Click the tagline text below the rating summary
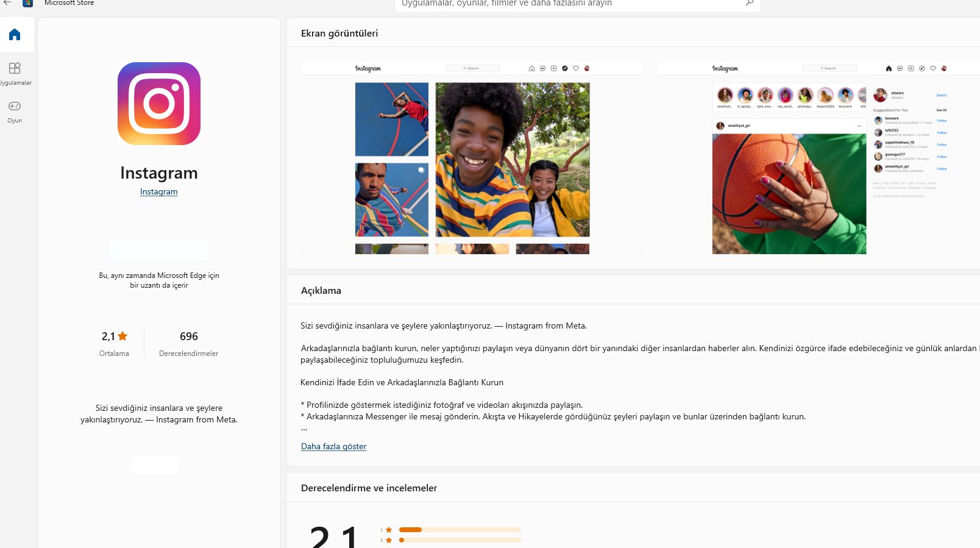The image size is (980, 548). pyautogui.click(x=159, y=414)
